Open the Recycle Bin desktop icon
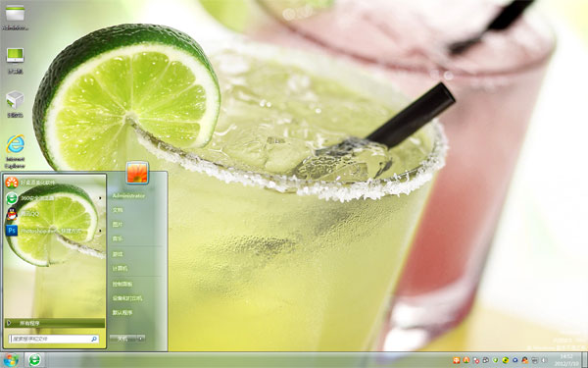 point(15,104)
